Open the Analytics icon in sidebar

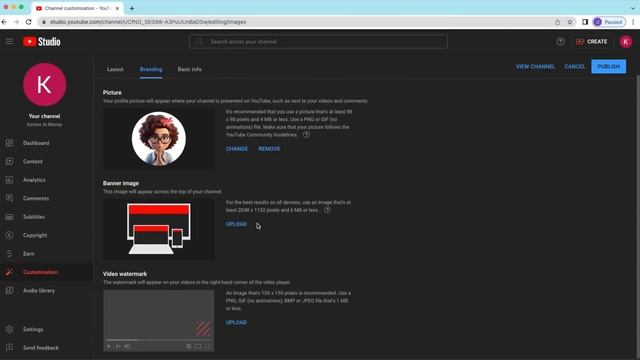pos(9,180)
